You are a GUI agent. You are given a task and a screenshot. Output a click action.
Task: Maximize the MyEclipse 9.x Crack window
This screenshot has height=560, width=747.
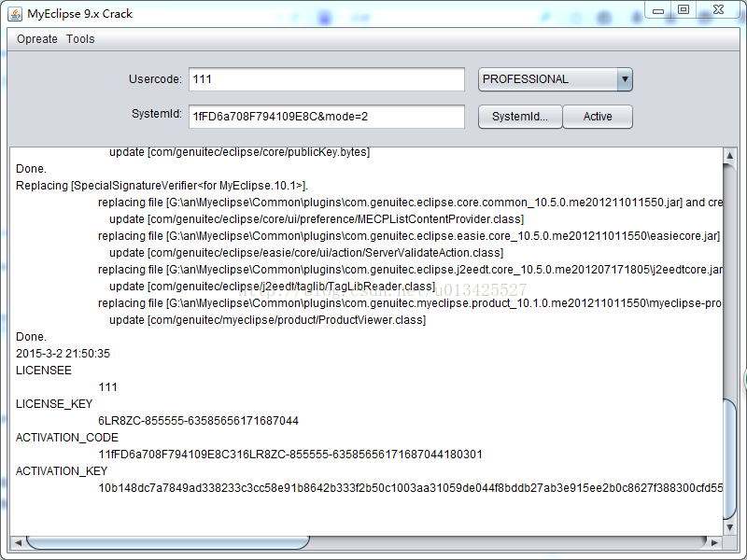coord(684,9)
